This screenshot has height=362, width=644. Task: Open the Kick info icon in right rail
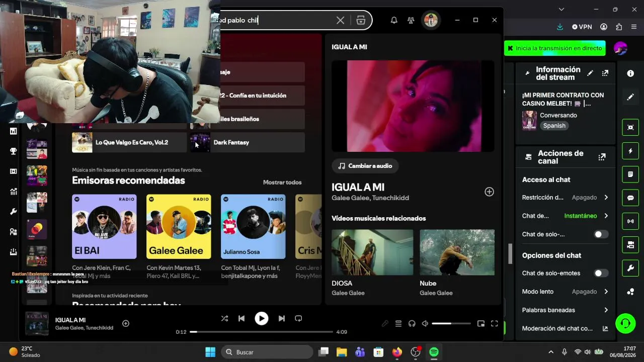[630, 73]
